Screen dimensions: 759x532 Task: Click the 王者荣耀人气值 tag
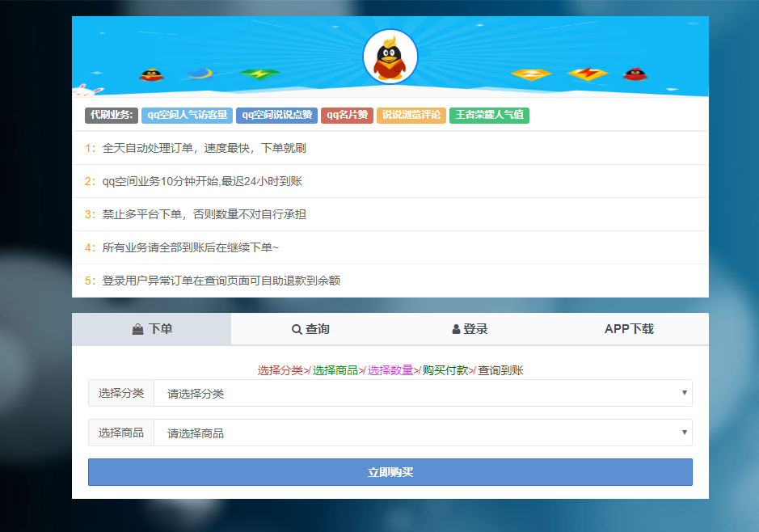(489, 115)
